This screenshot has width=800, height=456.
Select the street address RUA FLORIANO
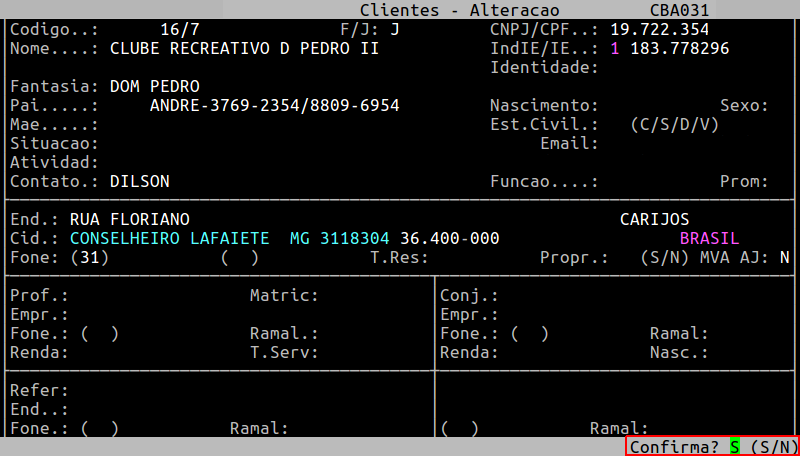click(x=129, y=219)
